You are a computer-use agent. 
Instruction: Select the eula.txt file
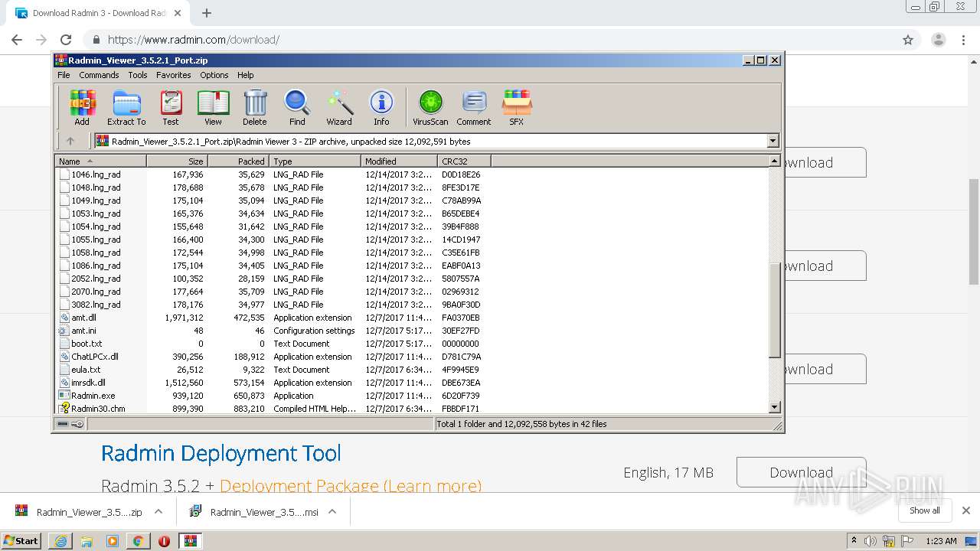(x=86, y=370)
